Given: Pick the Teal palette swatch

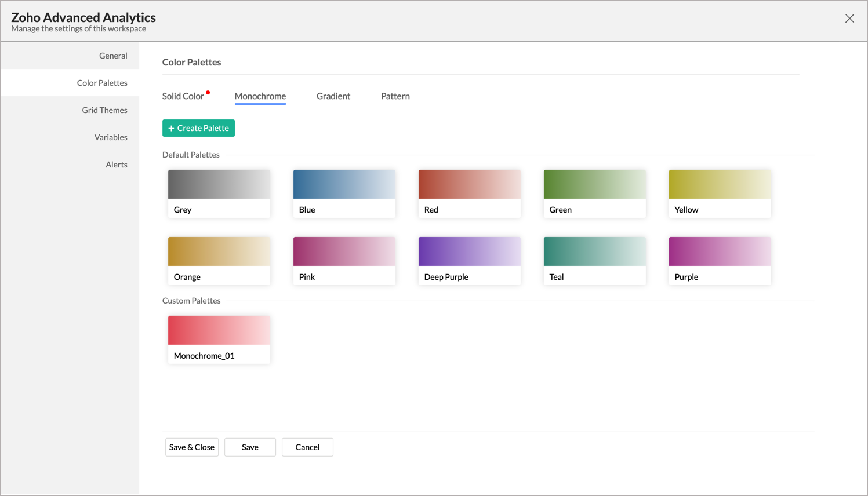Looking at the screenshot, I should pos(595,261).
